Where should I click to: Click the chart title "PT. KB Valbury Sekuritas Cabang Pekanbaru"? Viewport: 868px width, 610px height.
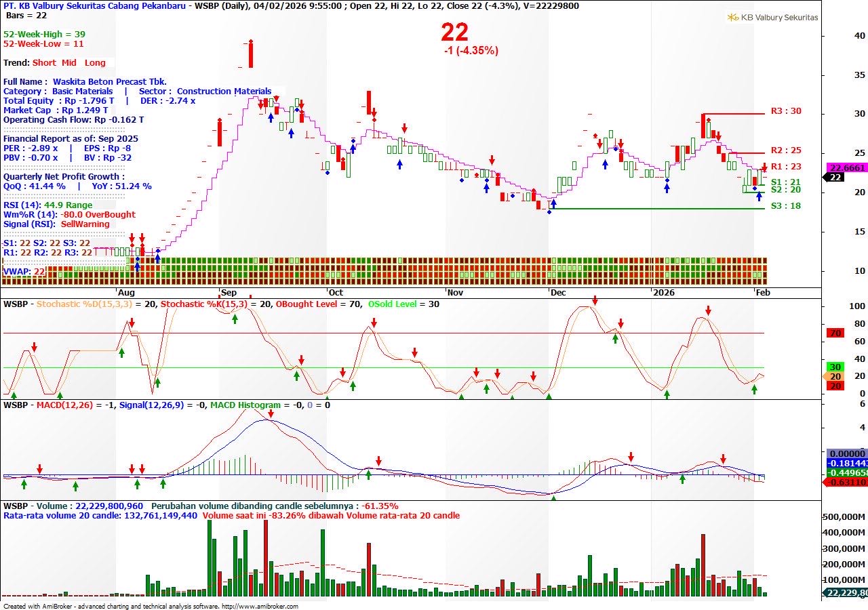click(95, 5)
